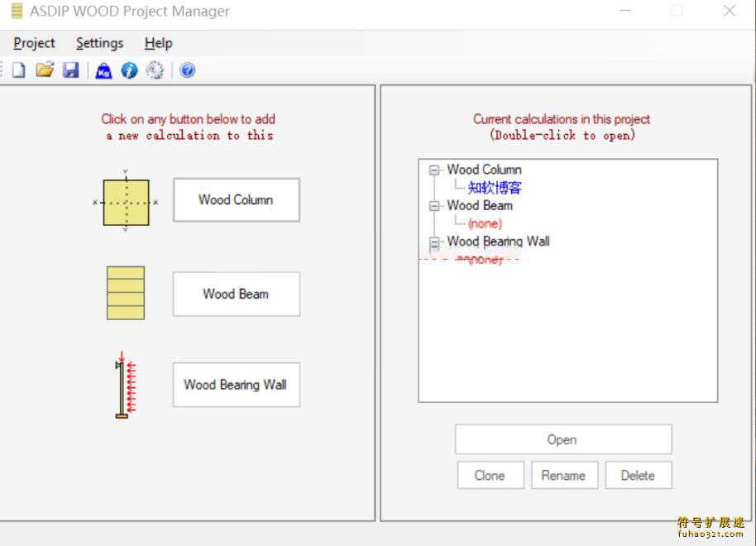The width and height of the screenshot is (756, 546).
Task: Open the Project menu
Action: coord(34,43)
